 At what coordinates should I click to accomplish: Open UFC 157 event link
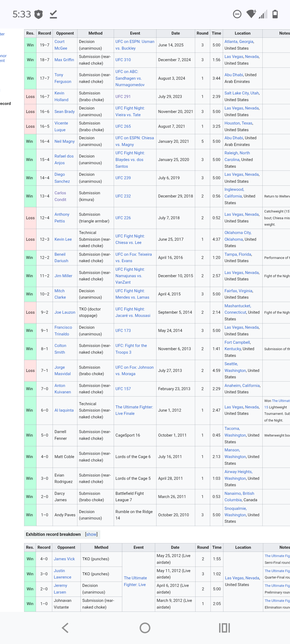[x=123, y=389]
